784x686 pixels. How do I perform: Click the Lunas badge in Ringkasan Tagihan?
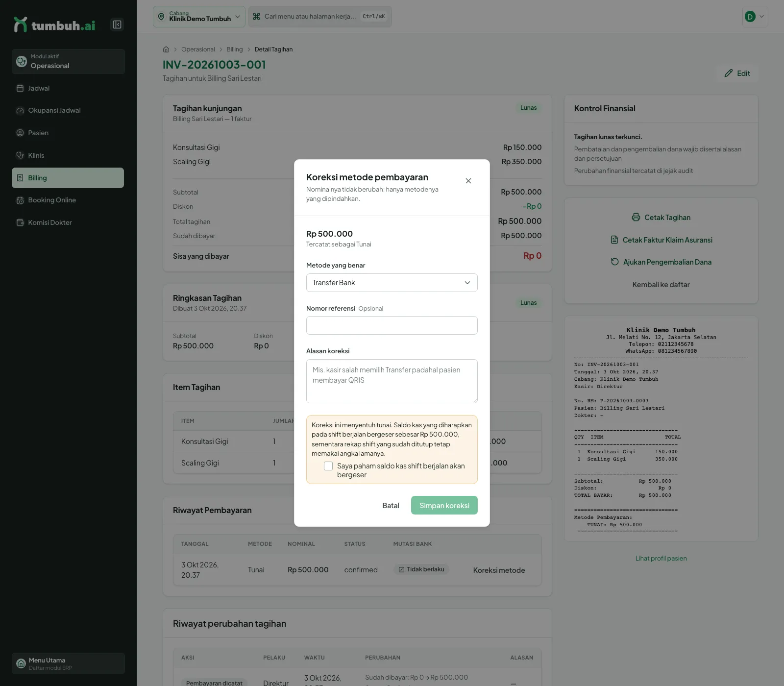528,303
